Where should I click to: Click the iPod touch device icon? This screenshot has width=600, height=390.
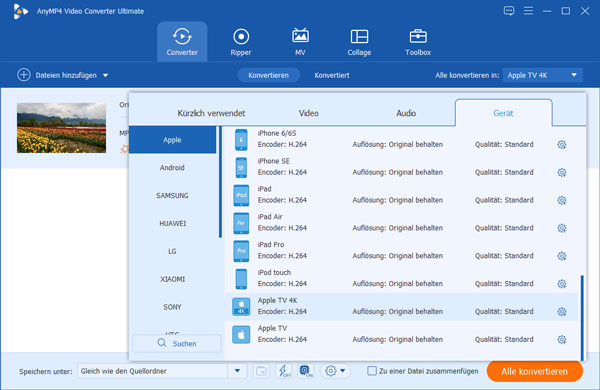coord(241,279)
